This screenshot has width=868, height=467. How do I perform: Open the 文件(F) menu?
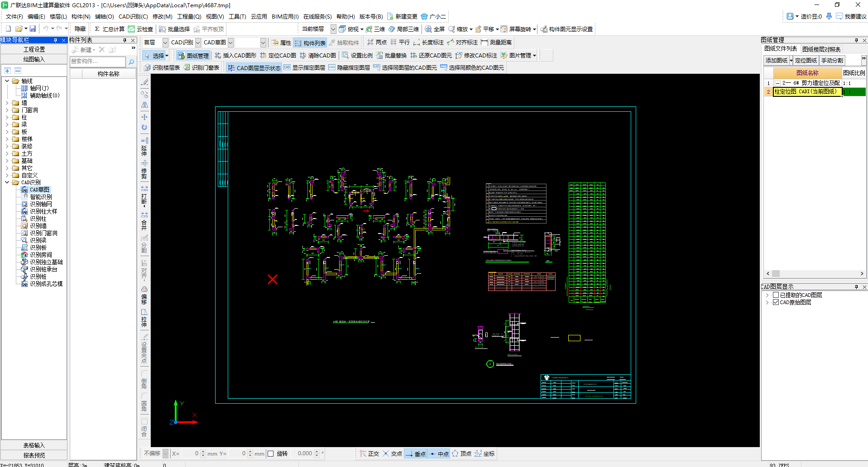[x=14, y=17]
